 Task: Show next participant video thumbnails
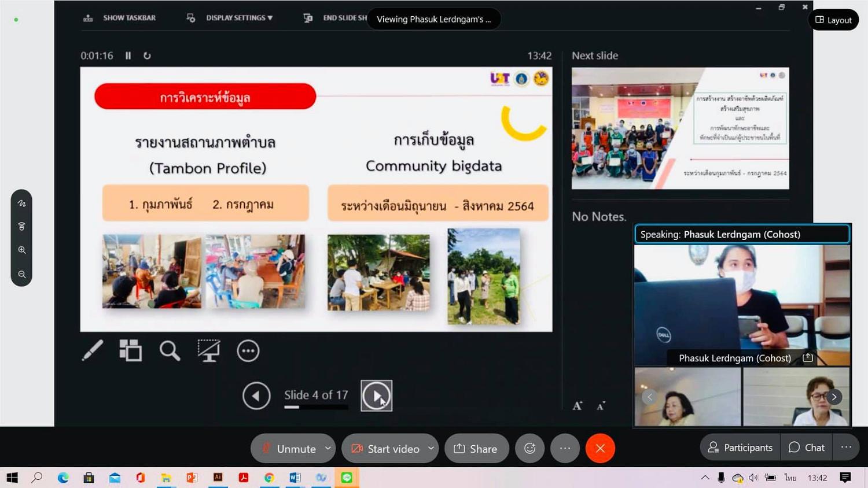(x=834, y=397)
